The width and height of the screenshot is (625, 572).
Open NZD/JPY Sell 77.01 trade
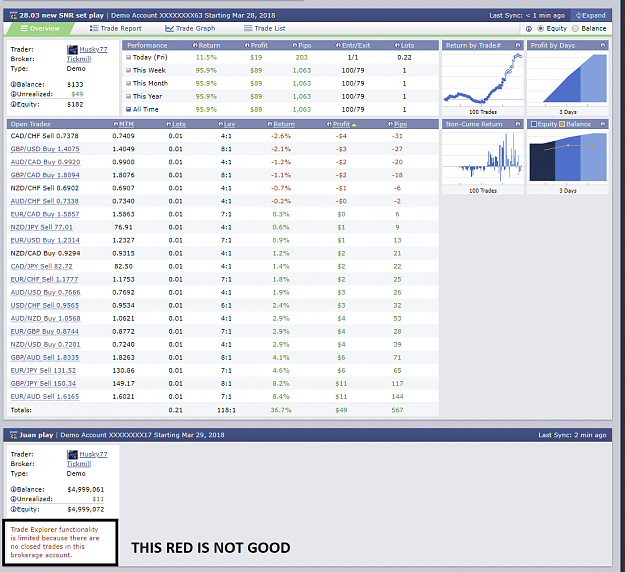pyautogui.click(x=41, y=227)
